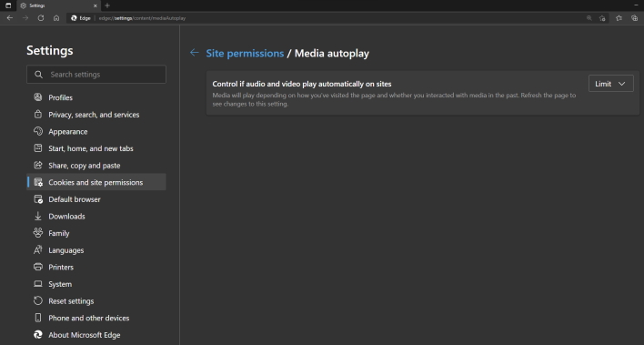Open the Favorites toolbar icon
The image size is (644, 345).
click(619, 18)
